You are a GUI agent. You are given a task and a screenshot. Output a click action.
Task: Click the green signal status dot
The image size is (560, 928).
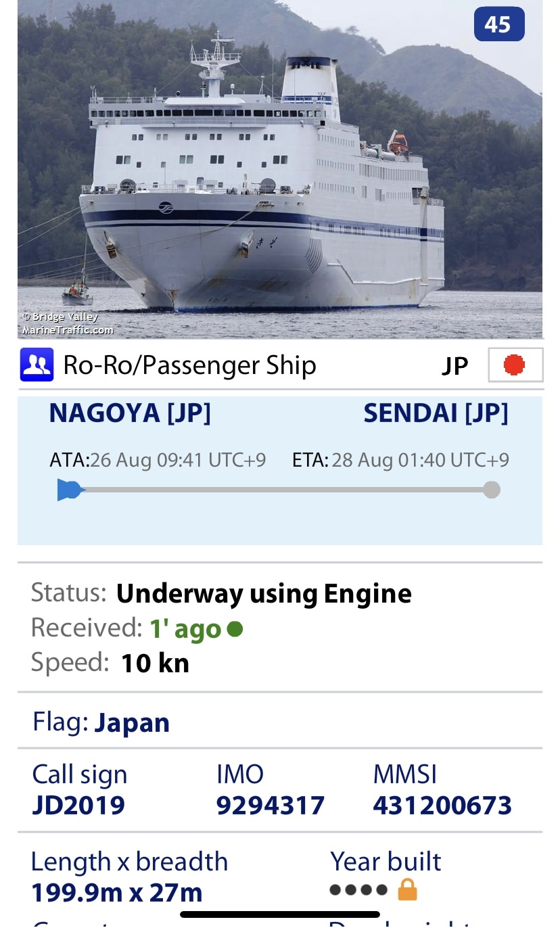tap(235, 630)
